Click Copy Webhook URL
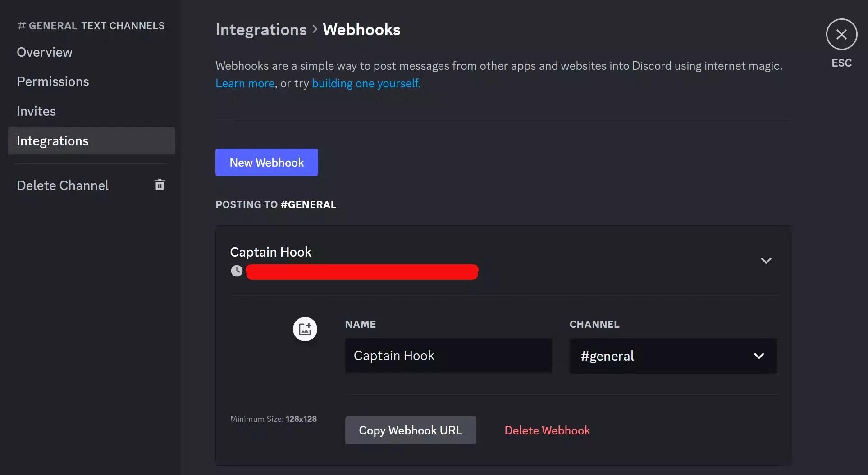 click(410, 430)
